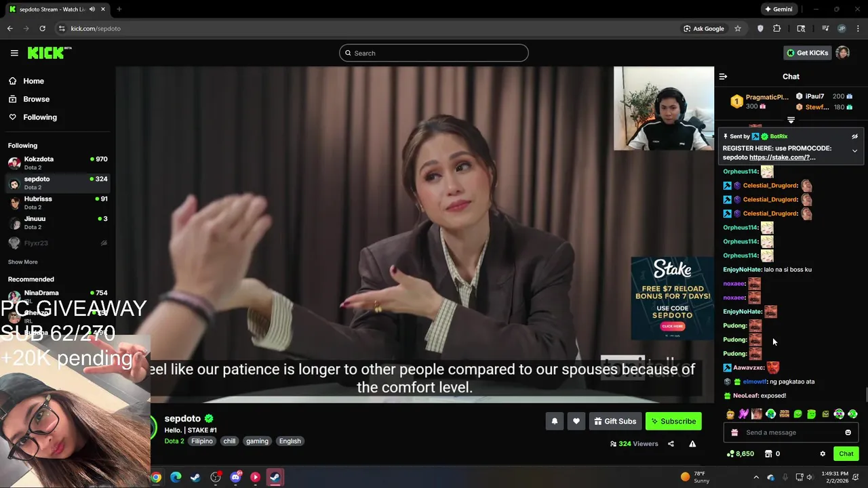Click the Stake ad banner on stream

coord(672,298)
